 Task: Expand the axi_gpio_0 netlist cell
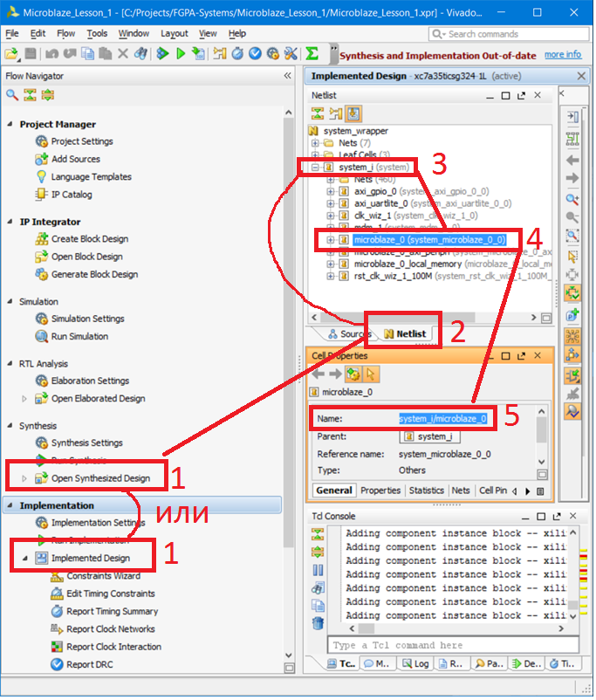tap(331, 191)
